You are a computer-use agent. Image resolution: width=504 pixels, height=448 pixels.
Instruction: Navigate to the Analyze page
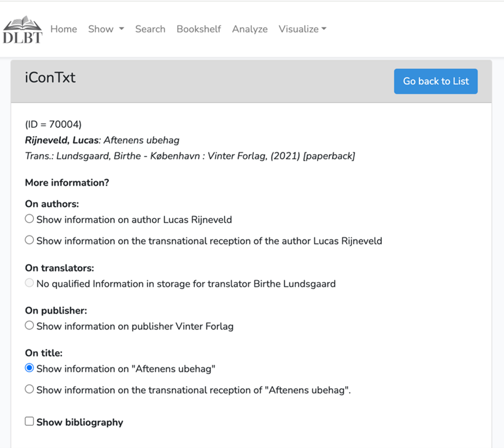click(x=249, y=29)
